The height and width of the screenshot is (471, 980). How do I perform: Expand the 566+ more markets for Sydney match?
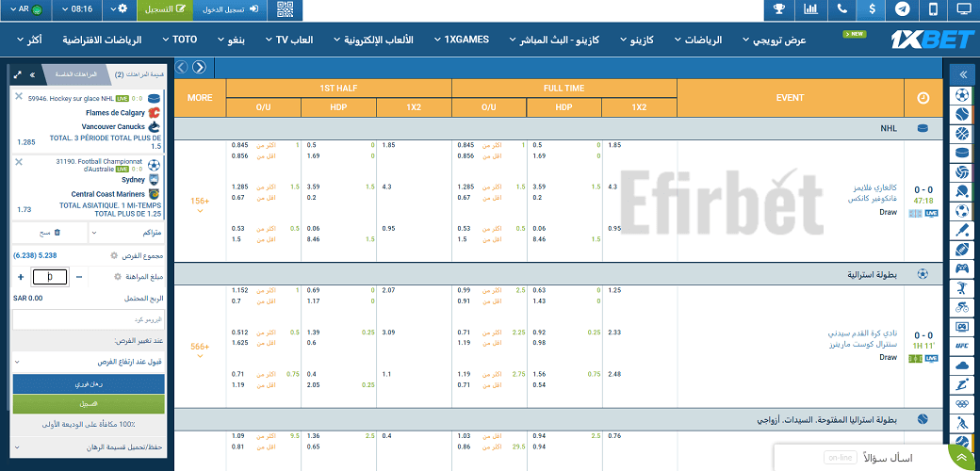[200, 349]
